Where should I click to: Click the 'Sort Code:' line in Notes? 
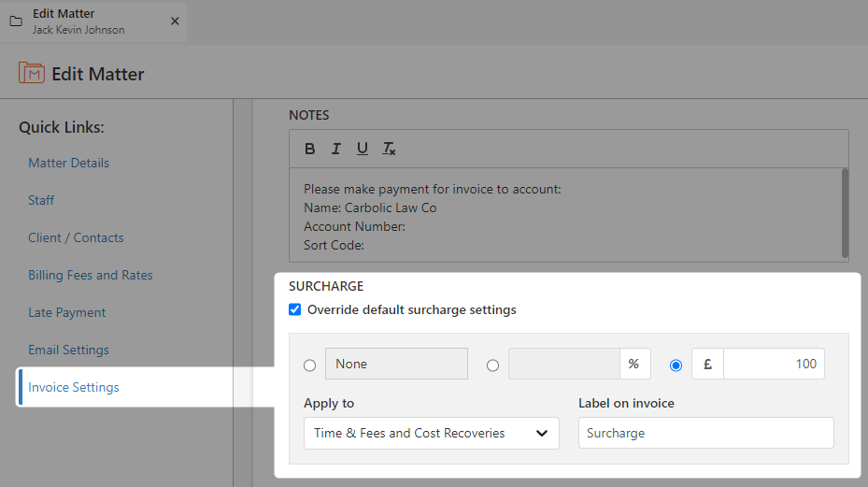(x=334, y=246)
